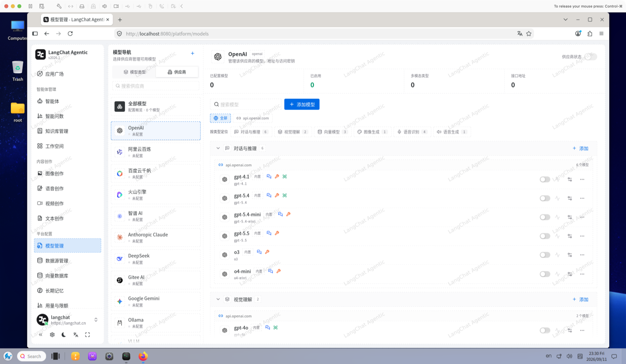Screen dimensions: 626x364
Task: Open the browser tab list dropdown arrow
Action: coord(565,20)
